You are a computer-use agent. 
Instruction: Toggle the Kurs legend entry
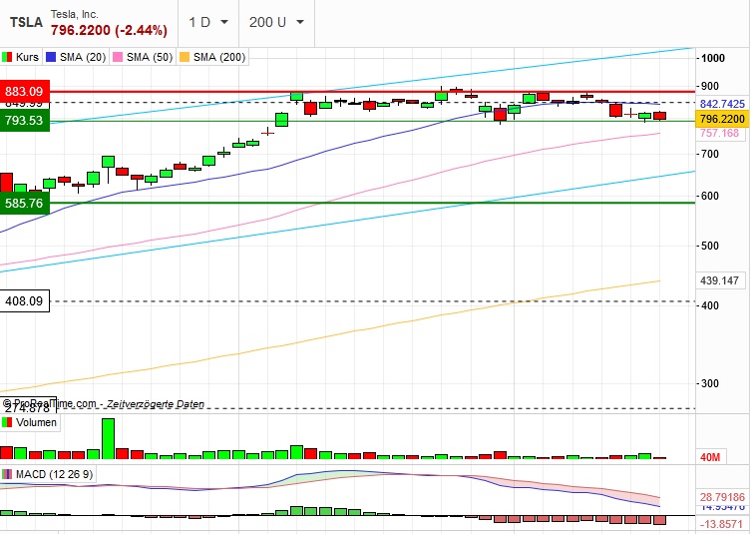click(x=21, y=57)
